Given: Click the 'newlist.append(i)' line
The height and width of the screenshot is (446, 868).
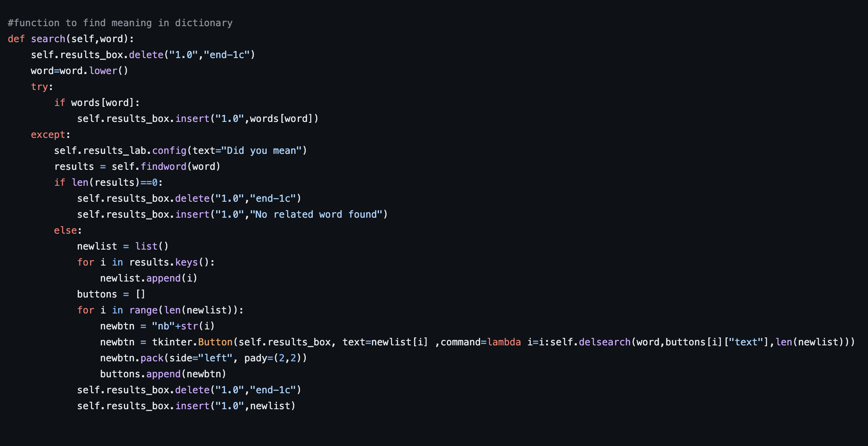Looking at the screenshot, I should (149, 278).
